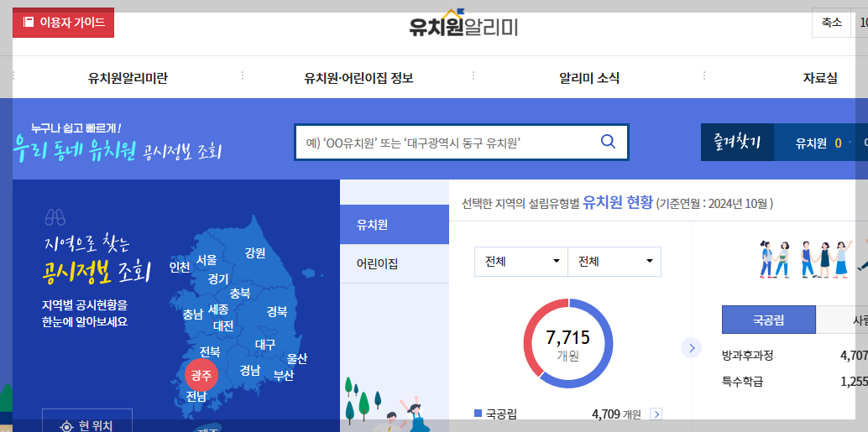This screenshot has width=868, height=432.
Task: Open the 자료실 menu
Action: [x=820, y=79]
